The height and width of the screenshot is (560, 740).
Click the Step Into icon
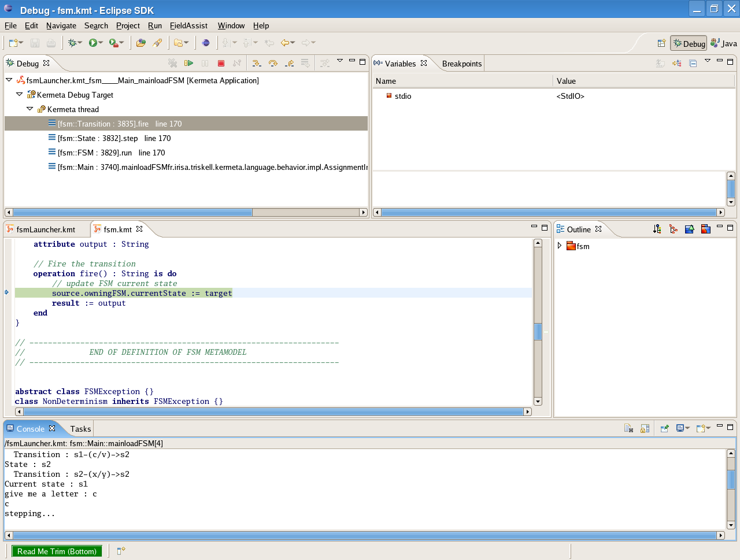tap(257, 63)
